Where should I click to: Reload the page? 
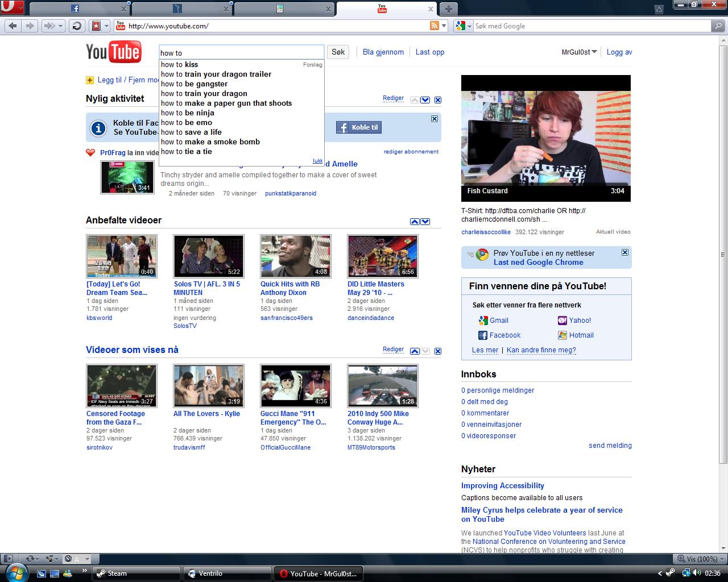(77, 26)
